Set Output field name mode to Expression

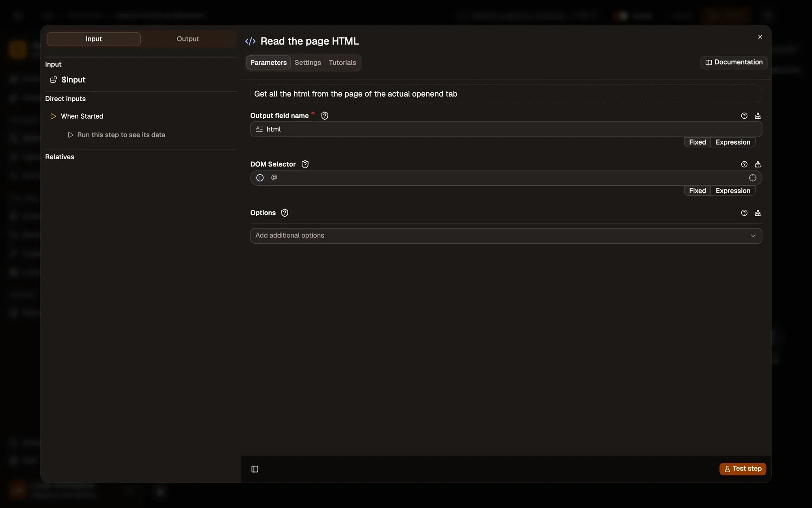point(733,142)
